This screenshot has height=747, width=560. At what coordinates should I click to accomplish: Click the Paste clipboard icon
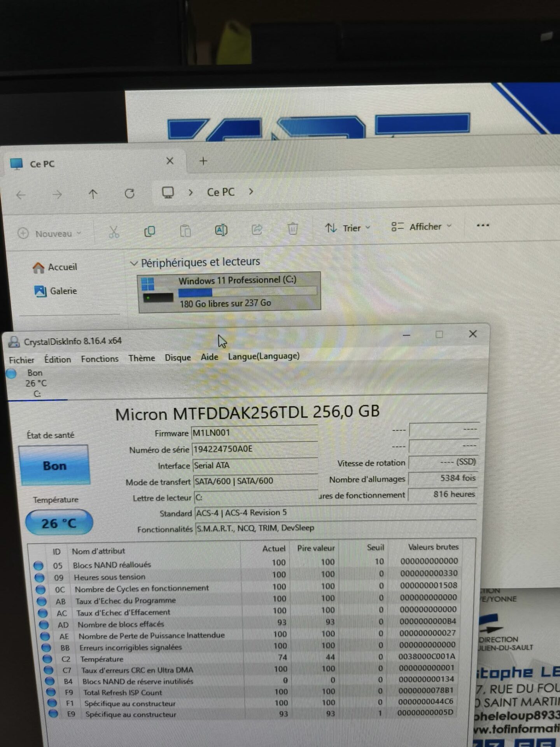click(x=185, y=231)
